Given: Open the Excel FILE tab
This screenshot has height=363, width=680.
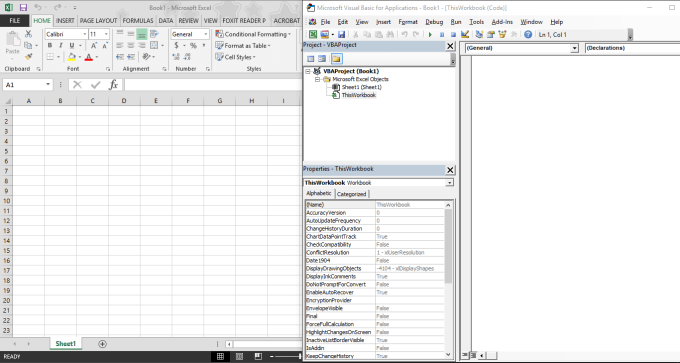Looking at the screenshot, I should (15, 20).
